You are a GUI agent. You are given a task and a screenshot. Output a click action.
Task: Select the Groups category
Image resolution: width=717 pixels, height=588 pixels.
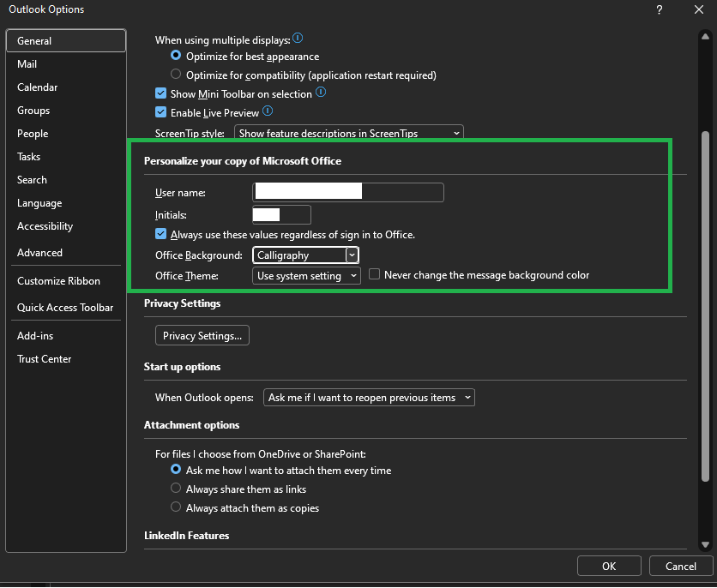point(66,111)
